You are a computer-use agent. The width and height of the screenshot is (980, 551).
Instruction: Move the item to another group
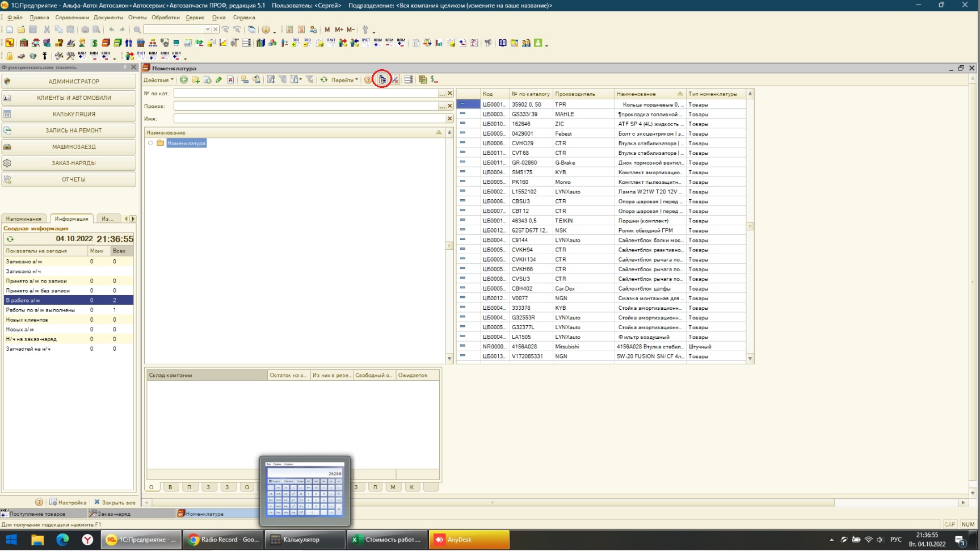click(245, 80)
